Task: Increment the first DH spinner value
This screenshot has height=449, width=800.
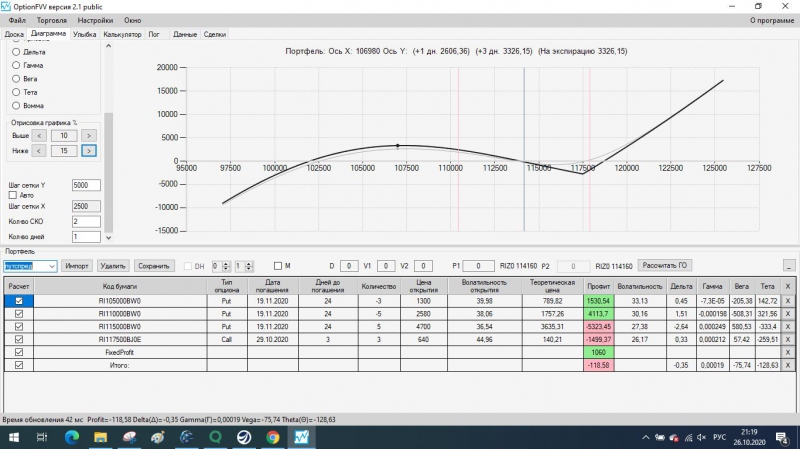Action: (226, 264)
